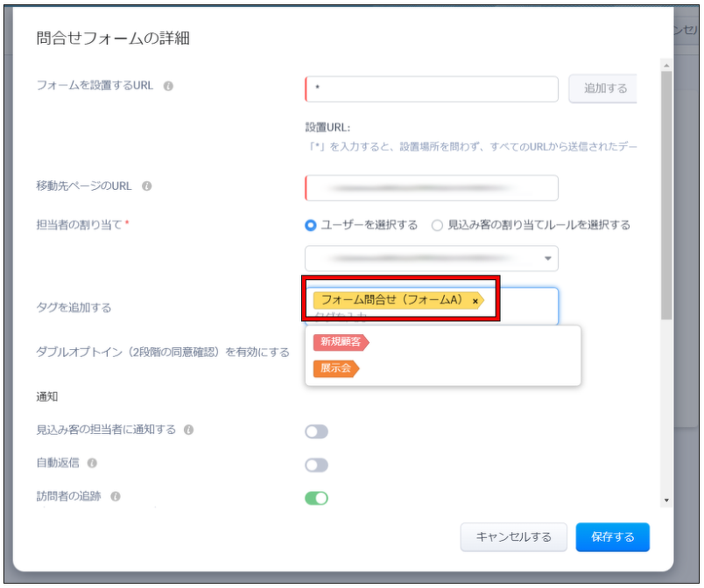Disable the 訪問者の追跡 toggle
The image size is (704, 588).
click(x=316, y=498)
